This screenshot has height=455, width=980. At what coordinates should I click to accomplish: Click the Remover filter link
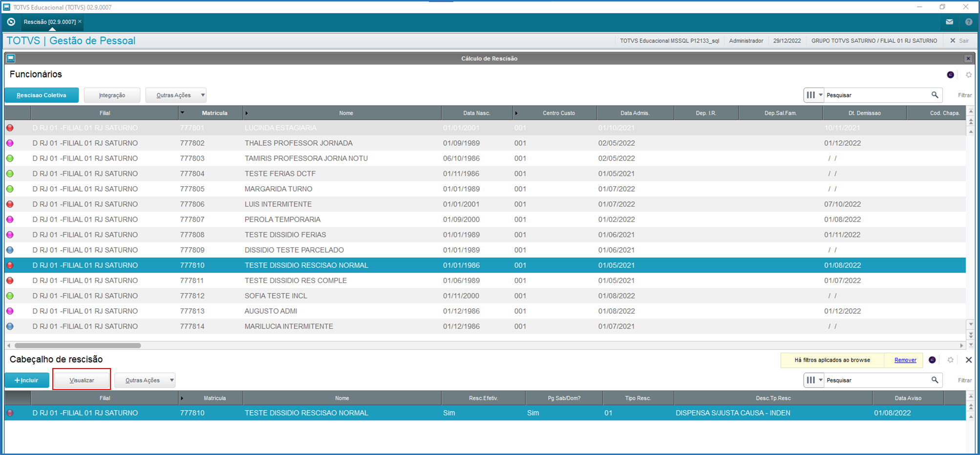[905, 360]
